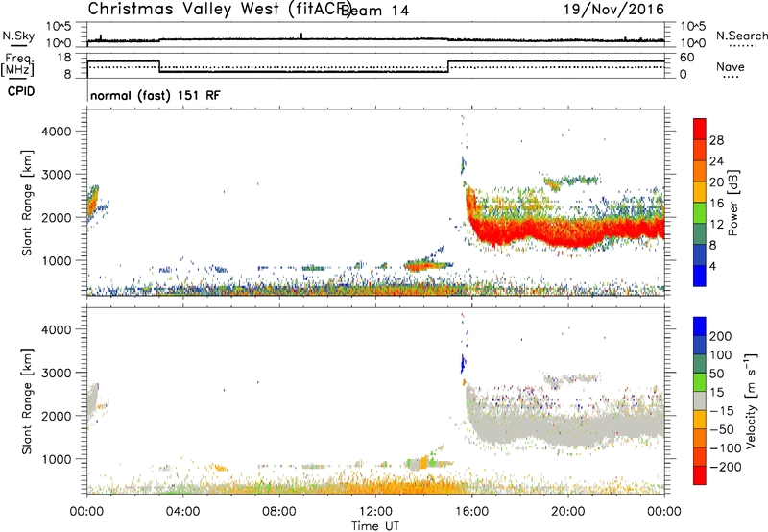
Task: Click the '4000' tick on the power plot axis
Action: (x=57, y=132)
